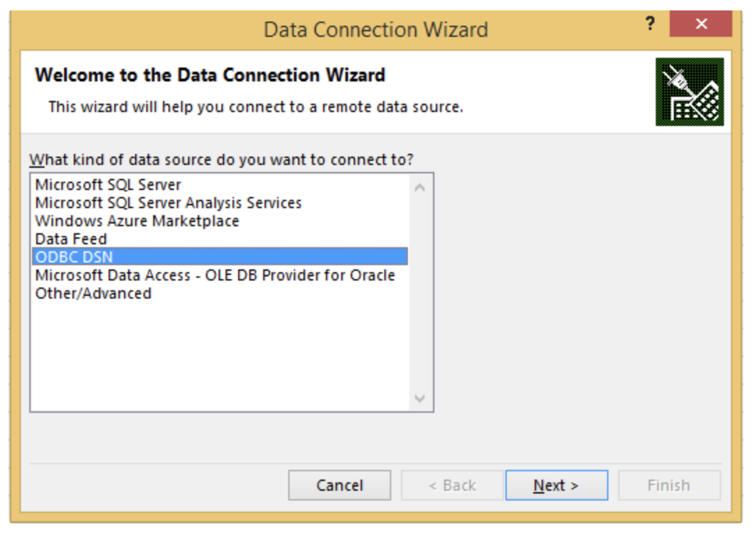Pick the Data Feed source option
756x536 pixels.
[71, 239]
